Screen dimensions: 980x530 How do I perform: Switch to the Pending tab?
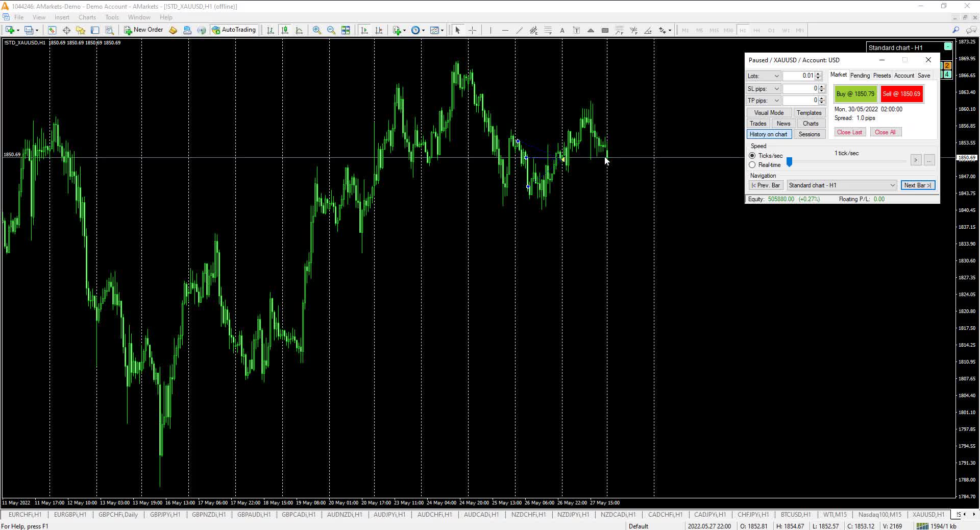click(860, 76)
